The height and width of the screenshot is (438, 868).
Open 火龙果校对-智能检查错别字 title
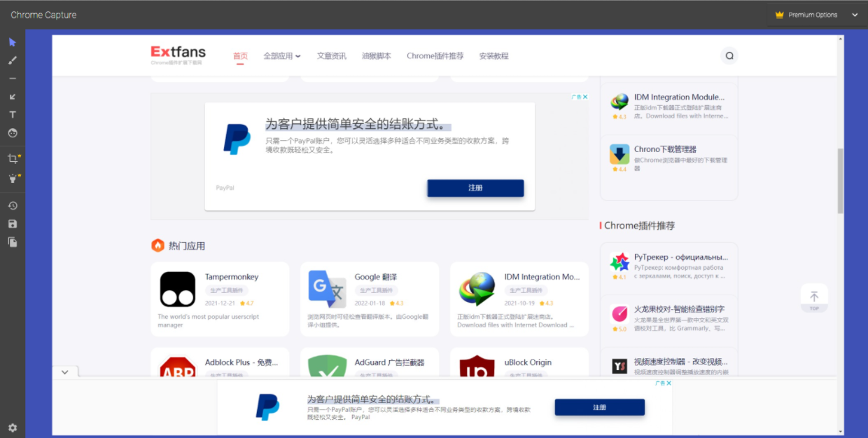coord(679,309)
